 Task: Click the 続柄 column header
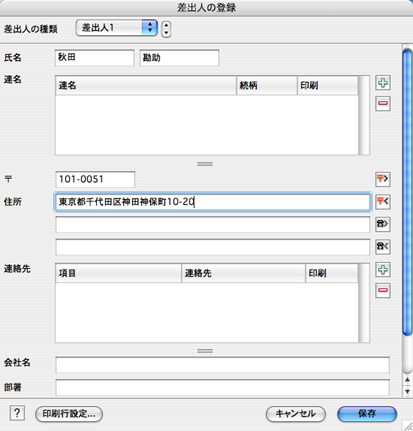pos(267,86)
